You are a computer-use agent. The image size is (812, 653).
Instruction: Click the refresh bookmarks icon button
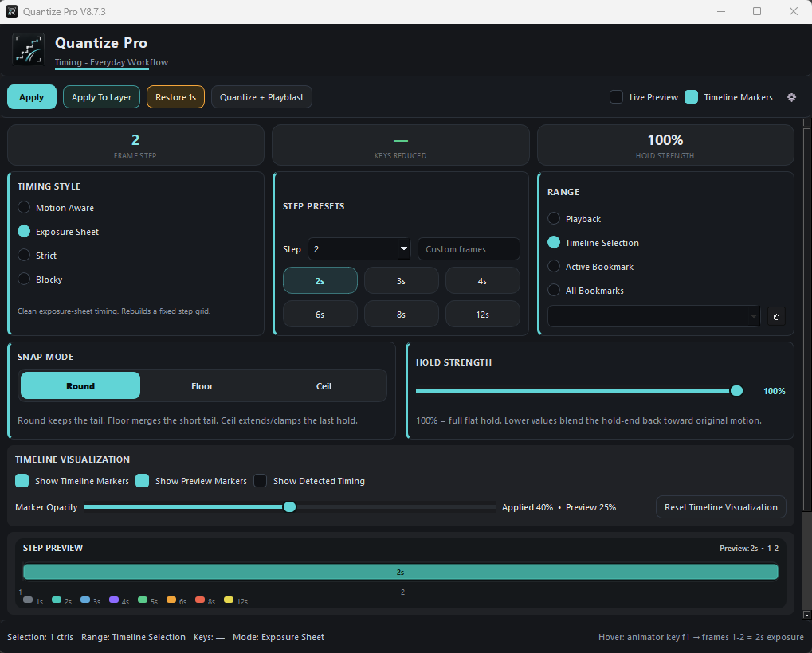(x=776, y=317)
